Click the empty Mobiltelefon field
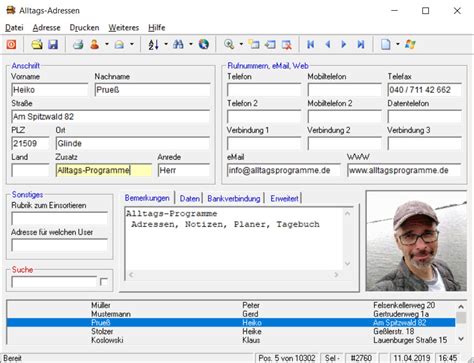The width and height of the screenshot is (474, 363). point(344,90)
